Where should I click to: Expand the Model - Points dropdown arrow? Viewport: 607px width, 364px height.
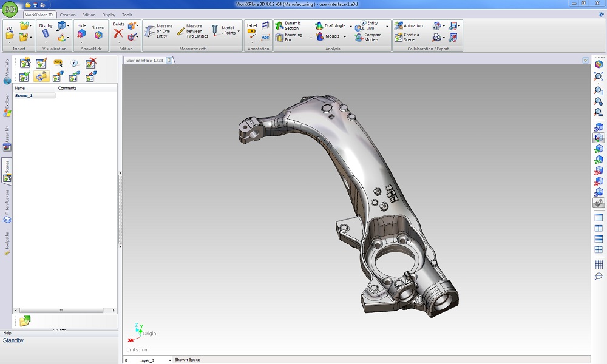(x=239, y=31)
